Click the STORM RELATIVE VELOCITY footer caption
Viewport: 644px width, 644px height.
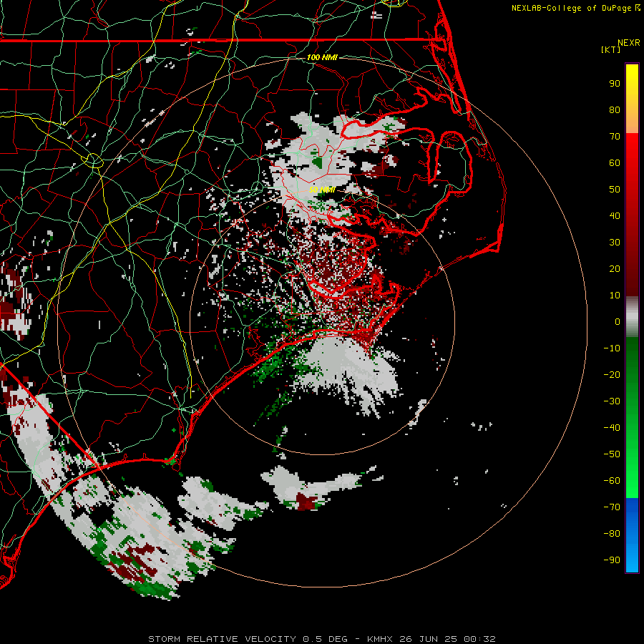click(322, 639)
